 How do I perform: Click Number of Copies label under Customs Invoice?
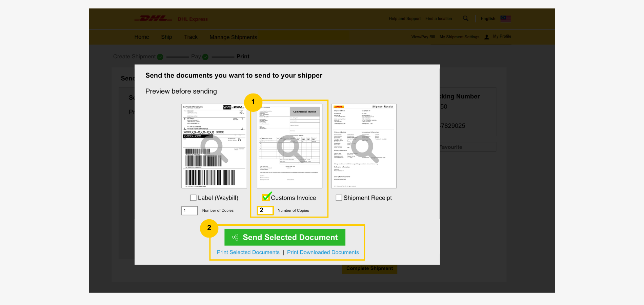tap(293, 211)
